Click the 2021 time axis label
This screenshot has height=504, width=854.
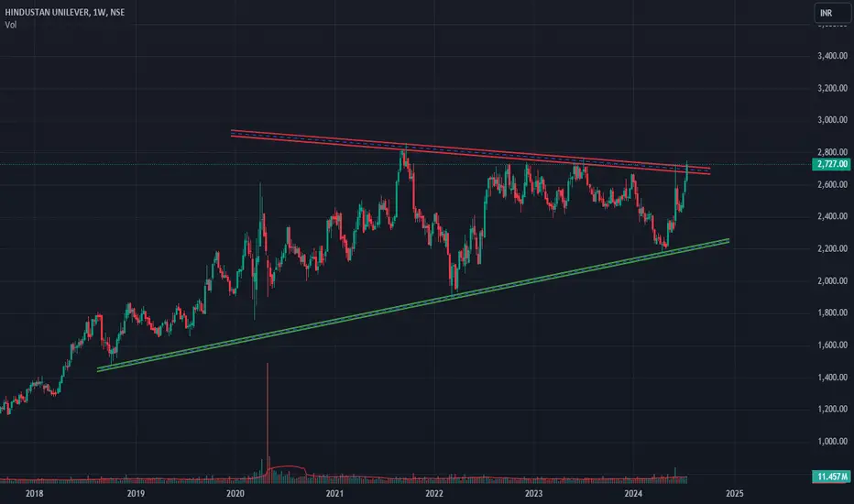(334, 494)
